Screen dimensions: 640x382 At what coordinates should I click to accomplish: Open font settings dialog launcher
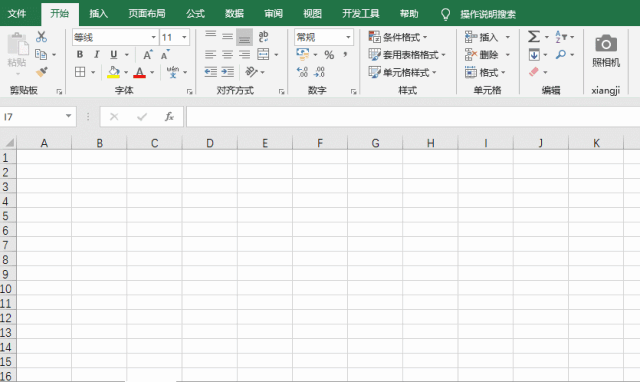coord(189,92)
